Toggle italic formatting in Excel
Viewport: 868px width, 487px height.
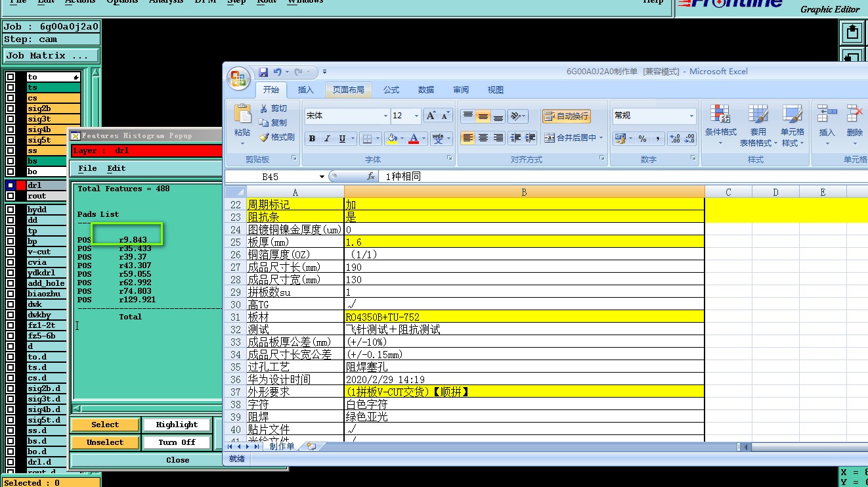pyautogui.click(x=327, y=139)
